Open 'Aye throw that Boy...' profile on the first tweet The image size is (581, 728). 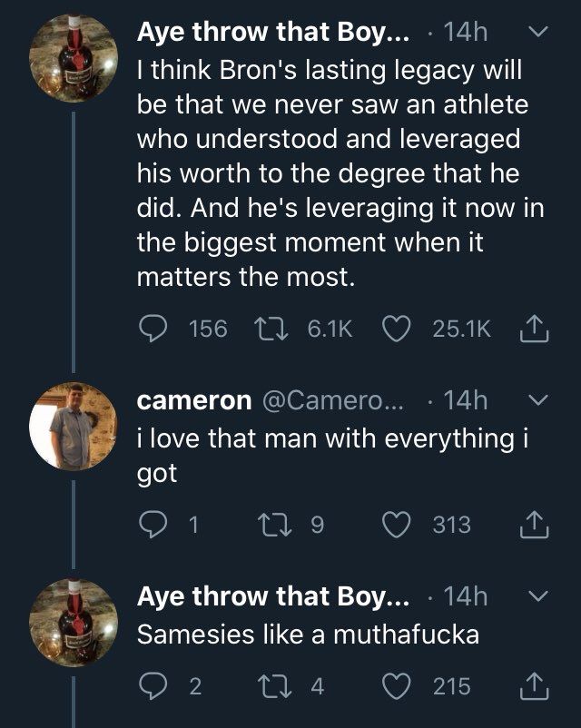pos(272,34)
